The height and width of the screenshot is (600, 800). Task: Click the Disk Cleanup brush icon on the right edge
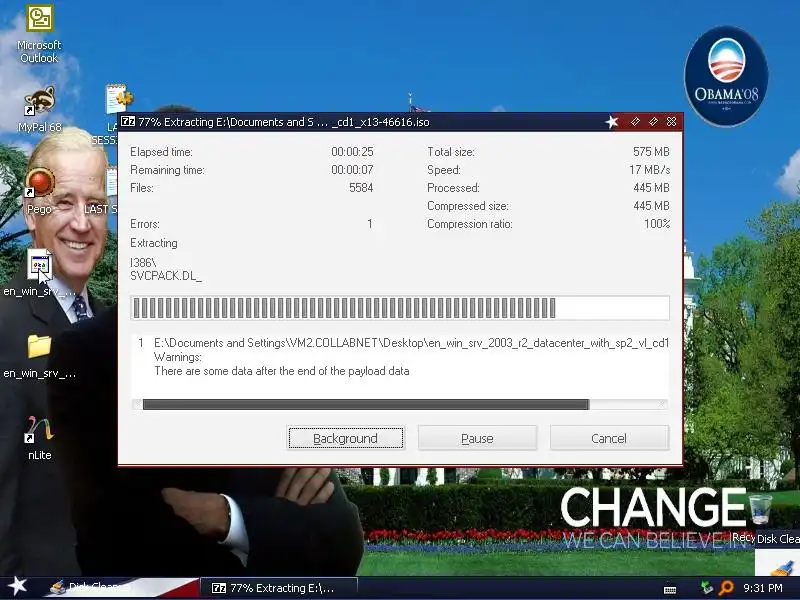click(x=781, y=567)
